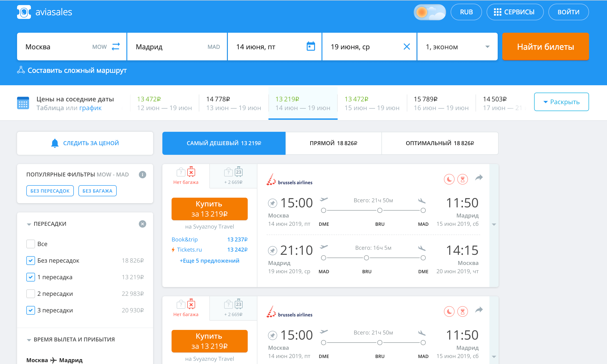Uncheck the 1 пересадка checkbox

(x=30, y=277)
